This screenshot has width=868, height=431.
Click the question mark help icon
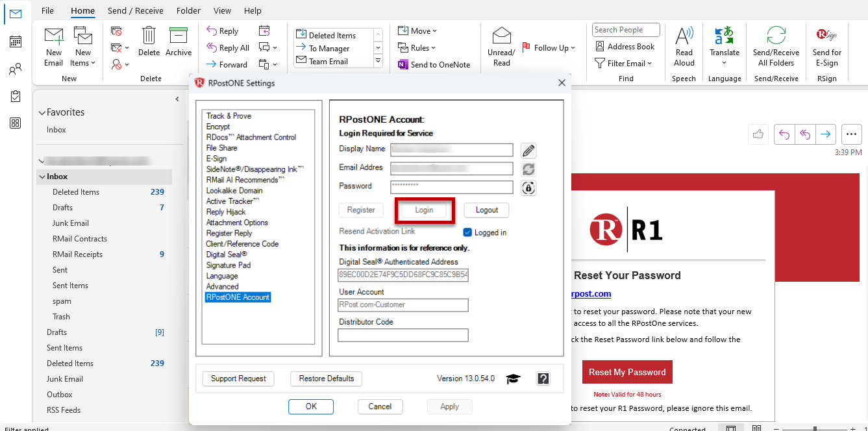coord(543,378)
